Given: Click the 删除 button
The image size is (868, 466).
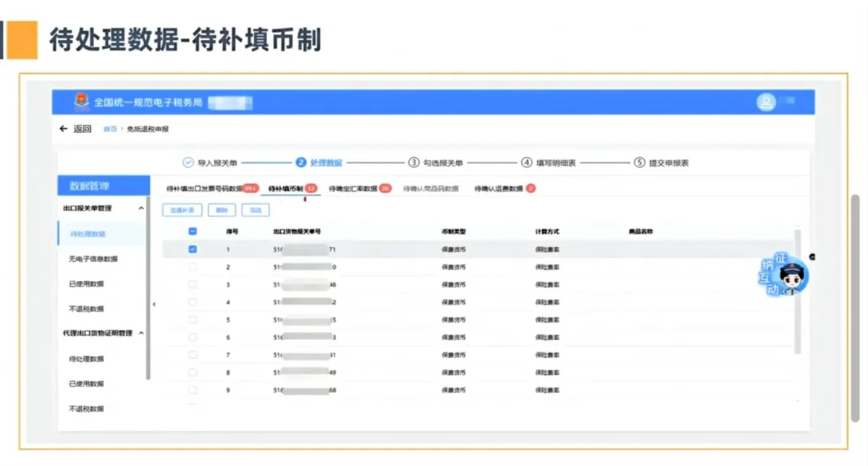Looking at the screenshot, I should [222, 209].
